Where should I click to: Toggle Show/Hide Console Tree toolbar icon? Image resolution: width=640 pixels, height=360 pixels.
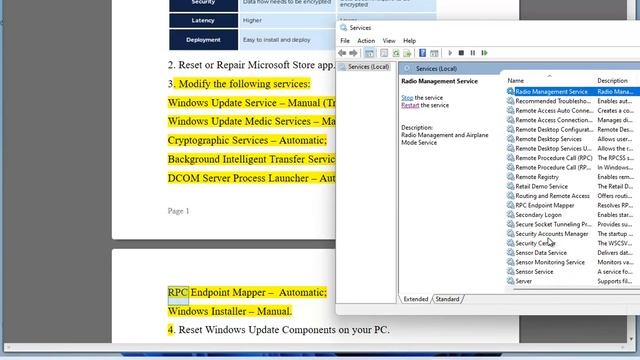click(x=369, y=53)
